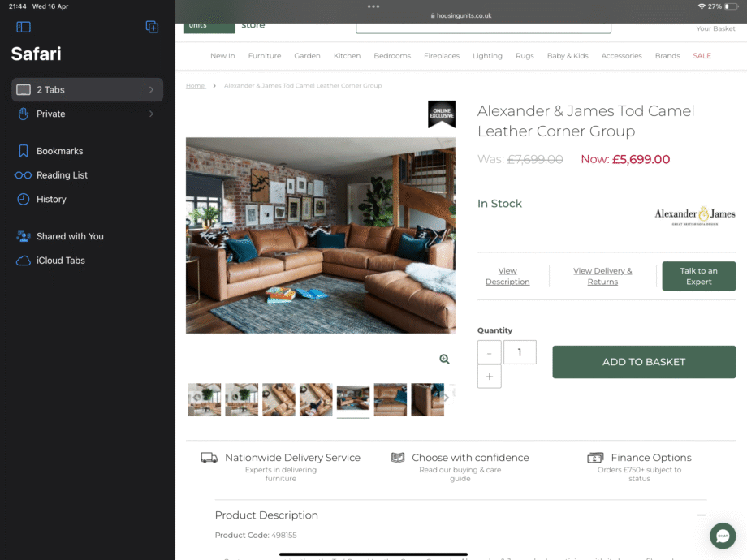747x560 pixels.
Task: Open the New In menu
Action: coord(222,56)
